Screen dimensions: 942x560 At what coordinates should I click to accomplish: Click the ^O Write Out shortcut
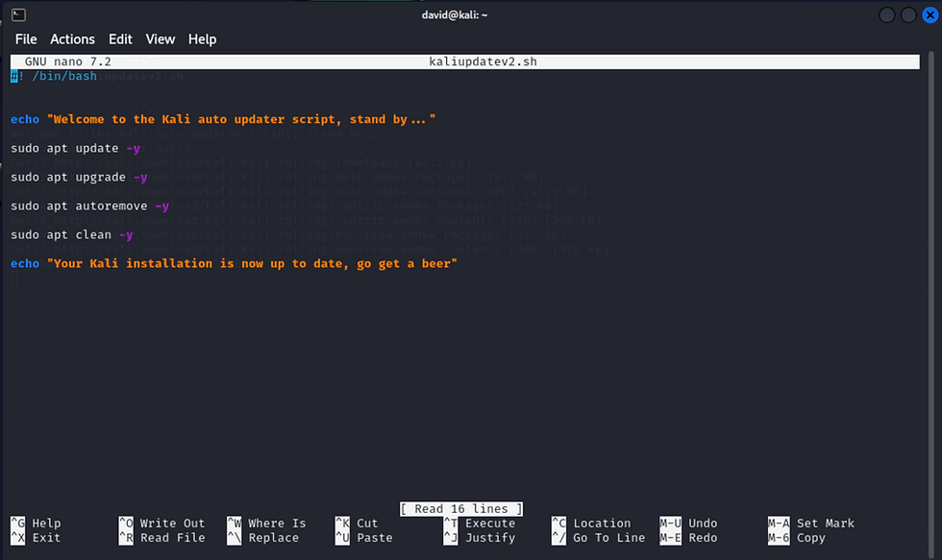(x=161, y=523)
